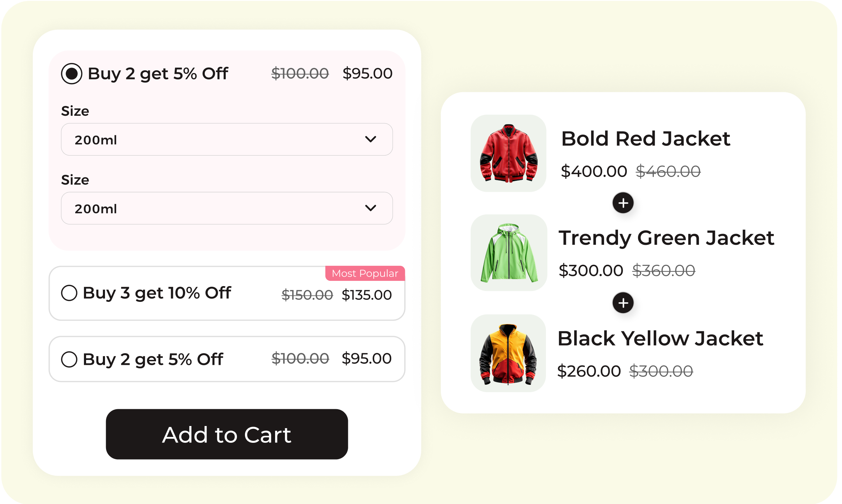
Task: Click chevron arrow in first Size dropdown
Action: [371, 139]
